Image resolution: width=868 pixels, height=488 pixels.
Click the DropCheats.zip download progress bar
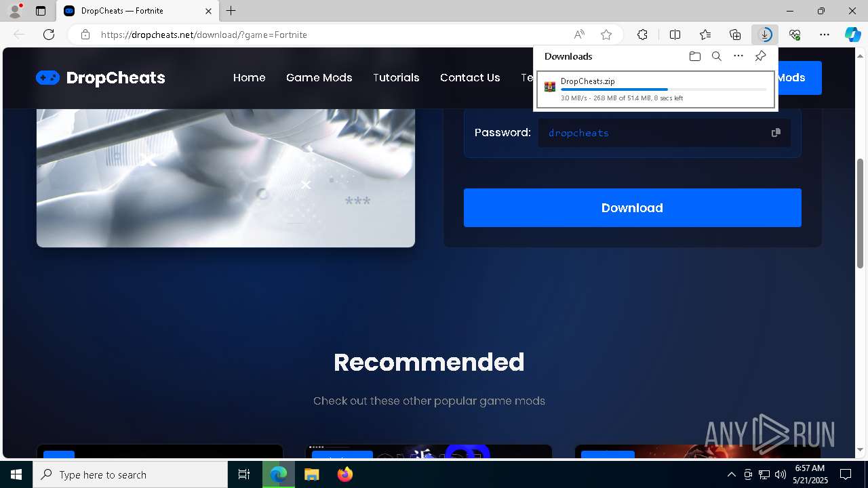click(x=664, y=89)
